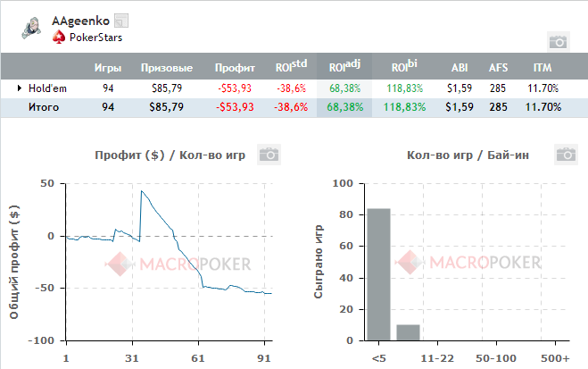Click the ITM column header
The image size is (588, 369).
tap(542, 67)
